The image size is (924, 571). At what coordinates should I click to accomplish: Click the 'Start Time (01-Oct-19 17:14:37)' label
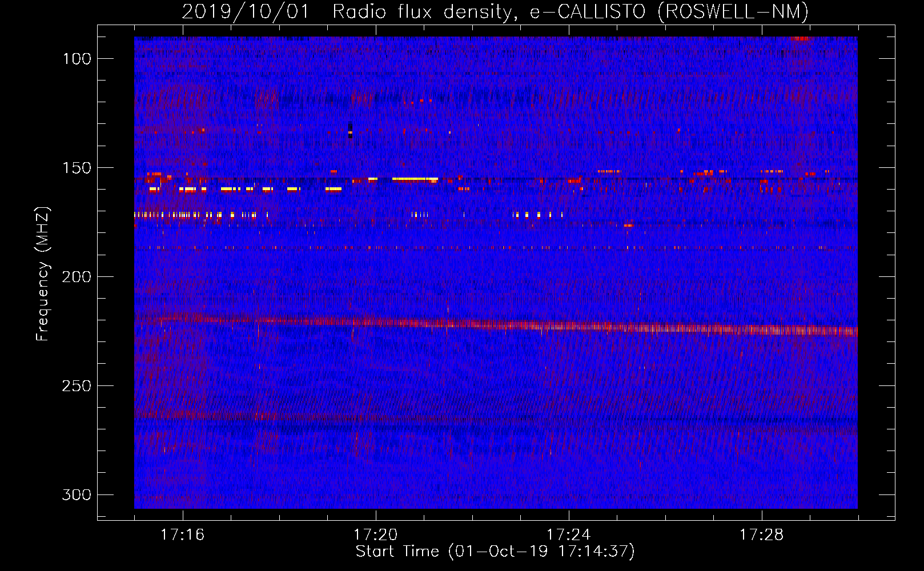coord(495,552)
